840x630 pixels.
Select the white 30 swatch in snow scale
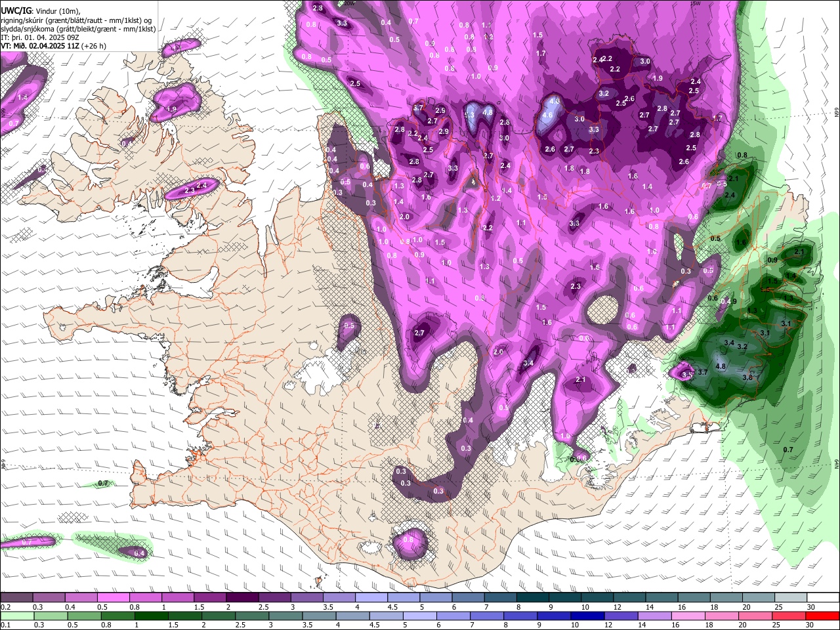coord(824,598)
